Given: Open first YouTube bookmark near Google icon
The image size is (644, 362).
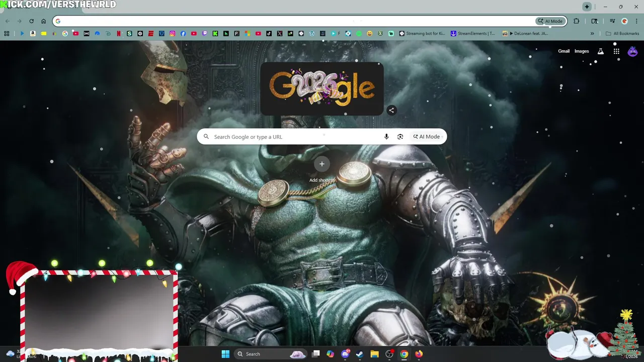Looking at the screenshot, I should pos(75,34).
